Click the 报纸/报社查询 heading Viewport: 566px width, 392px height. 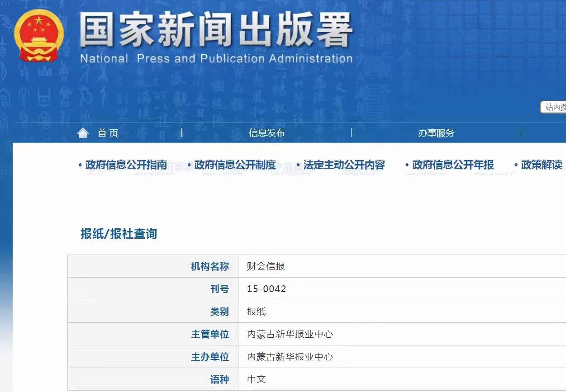click(x=119, y=234)
